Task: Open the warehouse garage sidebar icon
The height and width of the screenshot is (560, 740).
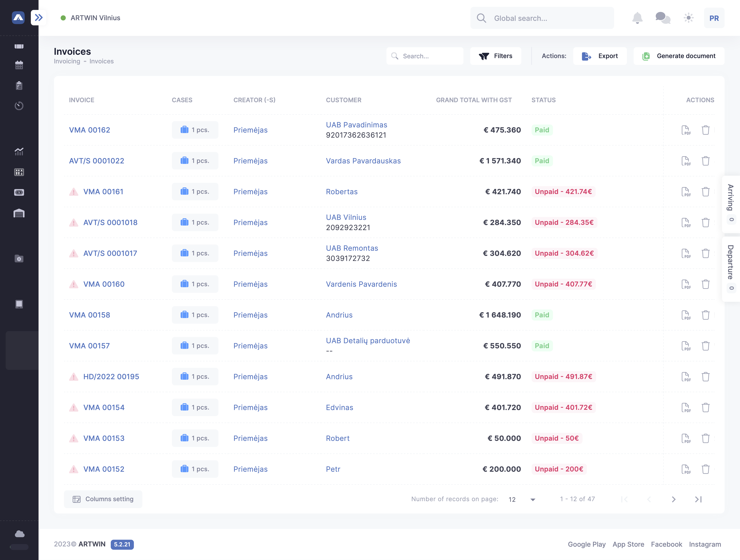Action: pyautogui.click(x=19, y=213)
